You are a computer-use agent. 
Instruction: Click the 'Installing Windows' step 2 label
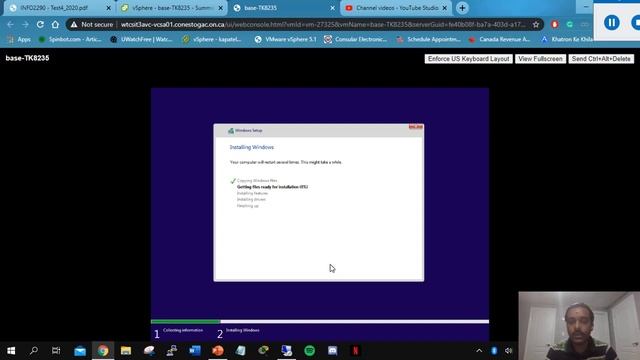pyautogui.click(x=242, y=330)
